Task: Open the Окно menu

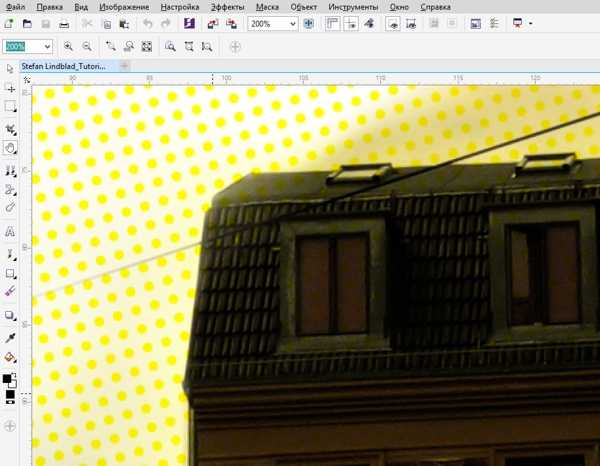Action: pos(399,7)
